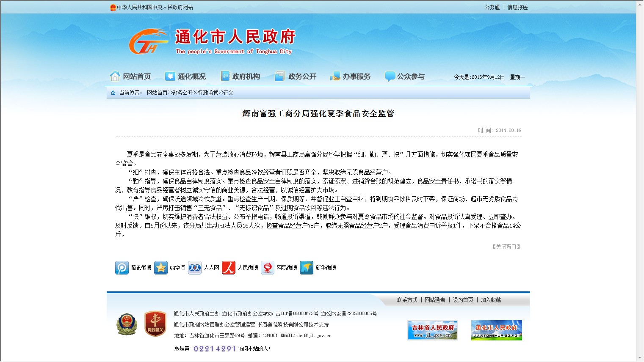
Task: Open the 通化概况 navigation menu item
Action: click(185, 77)
